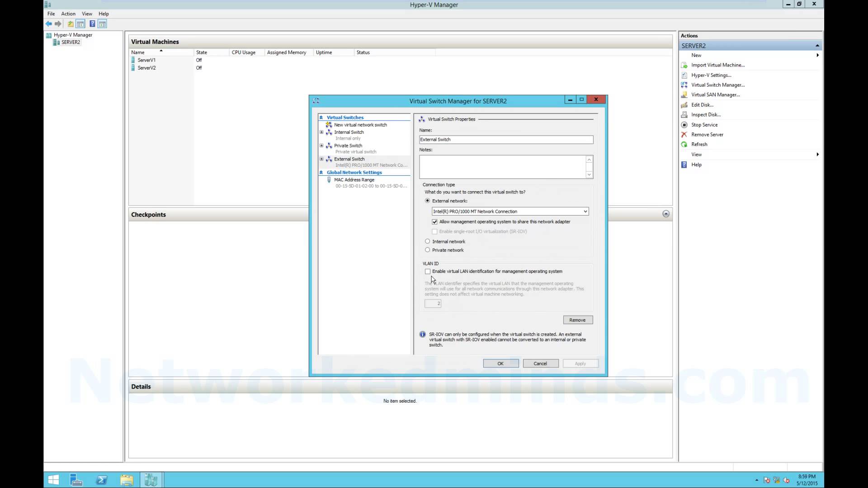Click the ServerV2 virtual machine icon

tap(133, 68)
